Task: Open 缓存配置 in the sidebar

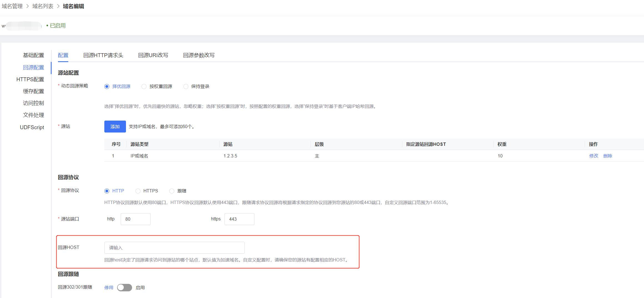Action: (x=34, y=91)
